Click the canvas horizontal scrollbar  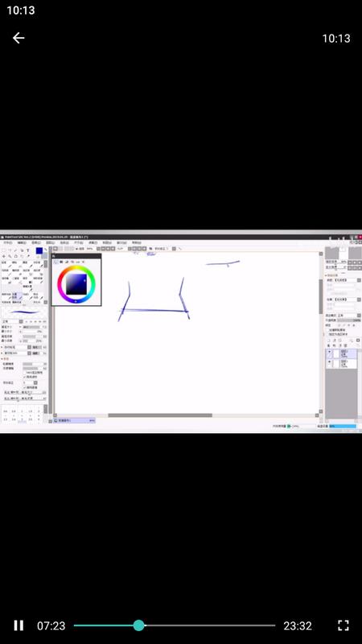(160, 415)
